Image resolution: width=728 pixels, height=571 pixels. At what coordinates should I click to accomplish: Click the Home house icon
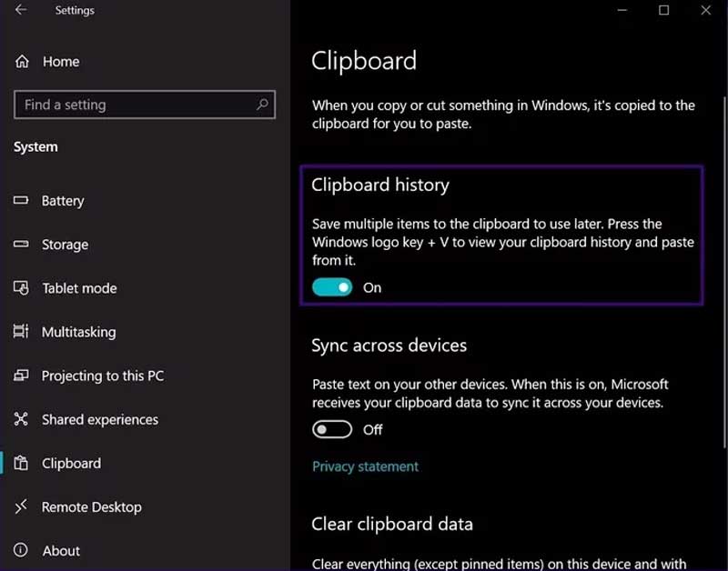[x=22, y=61]
